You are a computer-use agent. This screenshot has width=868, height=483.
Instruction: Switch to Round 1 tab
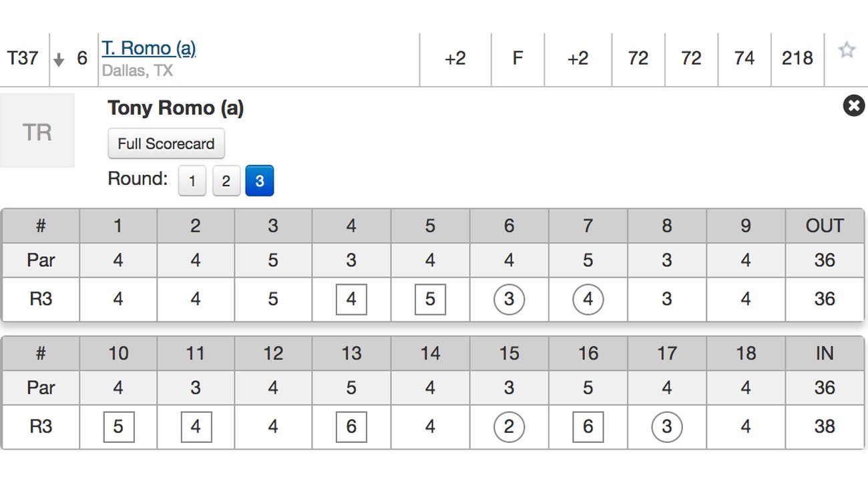(x=192, y=181)
